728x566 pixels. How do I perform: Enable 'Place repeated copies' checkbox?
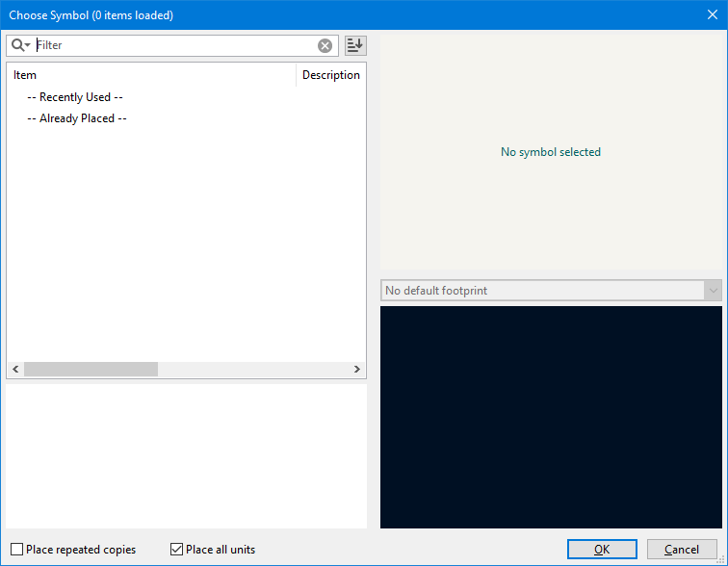[16, 550]
